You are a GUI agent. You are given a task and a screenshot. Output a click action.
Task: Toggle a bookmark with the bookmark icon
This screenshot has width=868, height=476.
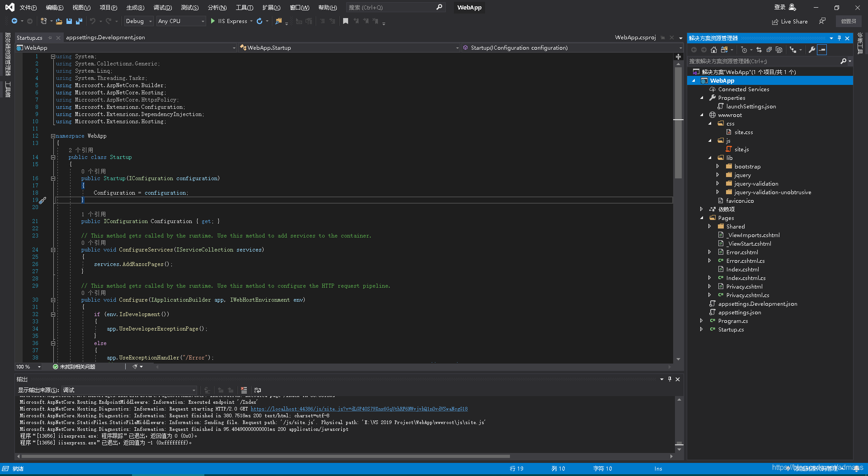345,21
